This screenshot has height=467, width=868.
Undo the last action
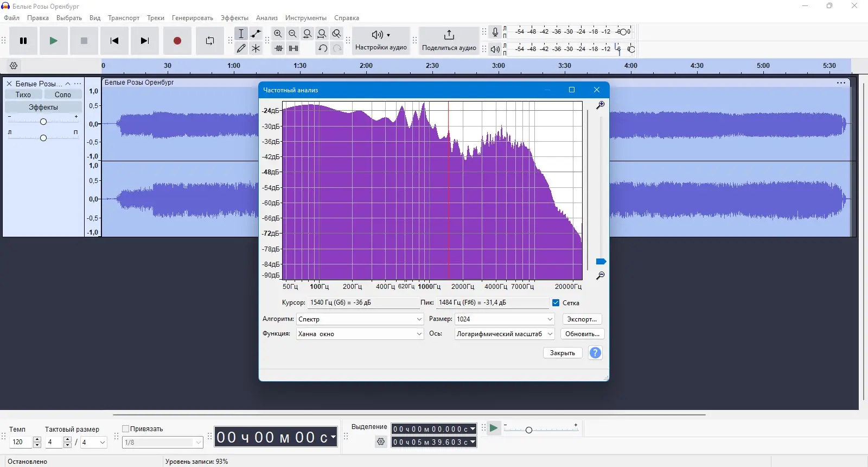pyautogui.click(x=323, y=48)
